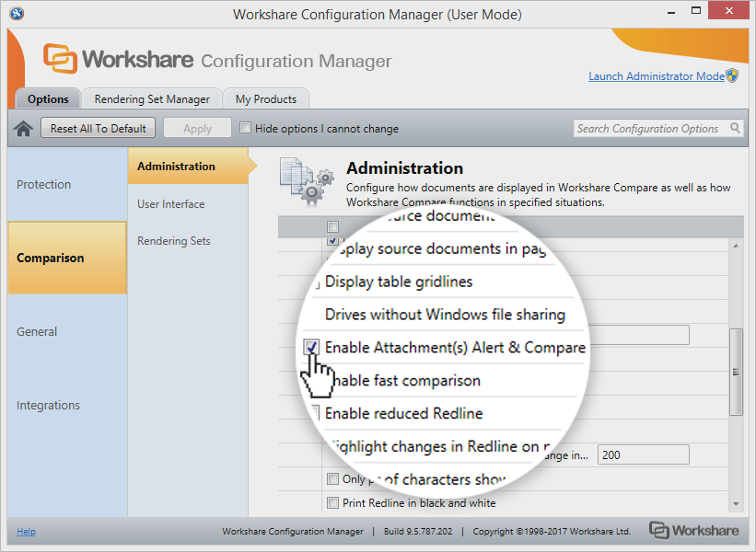Viewport: 756px width, 552px height.
Task: Open the Help link
Action: (x=26, y=531)
